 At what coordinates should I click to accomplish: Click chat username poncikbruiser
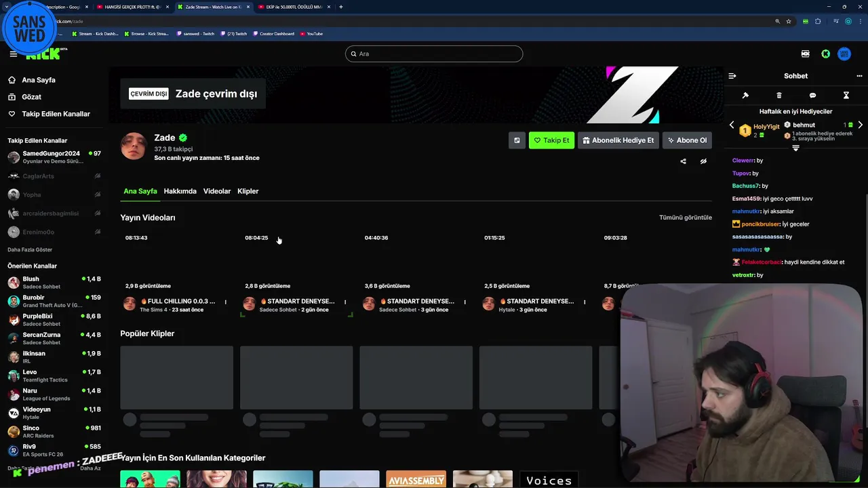[x=760, y=224]
